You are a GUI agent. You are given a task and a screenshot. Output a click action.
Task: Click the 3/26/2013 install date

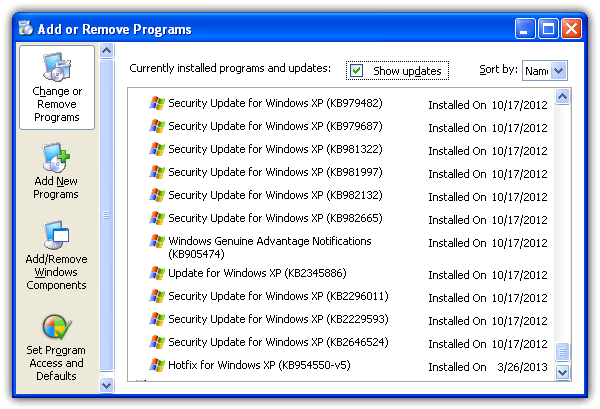[522, 367]
